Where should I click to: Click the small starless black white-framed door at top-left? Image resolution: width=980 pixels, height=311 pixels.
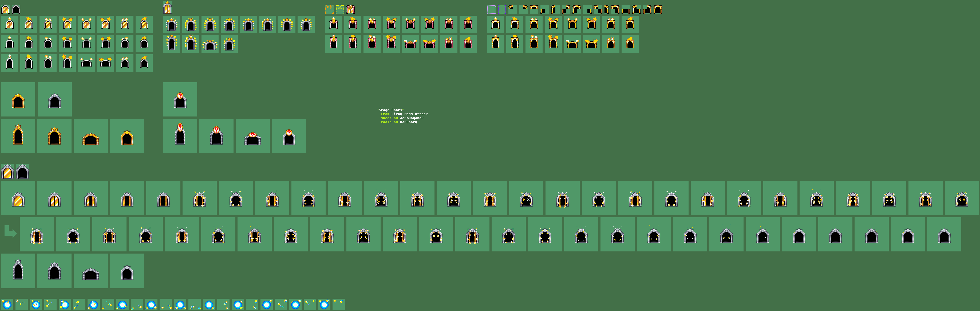[x=16, y=9]
